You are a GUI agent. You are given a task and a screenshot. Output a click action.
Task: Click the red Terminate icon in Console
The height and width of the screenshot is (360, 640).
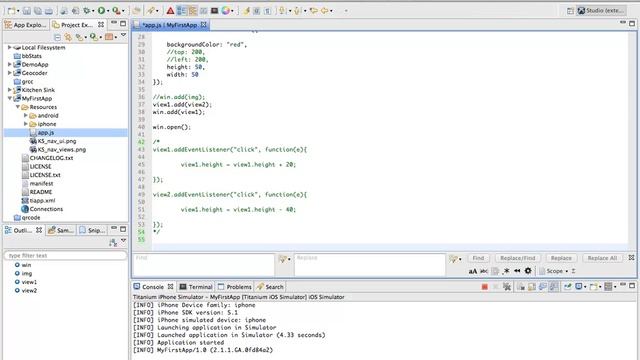coord(484,287)
